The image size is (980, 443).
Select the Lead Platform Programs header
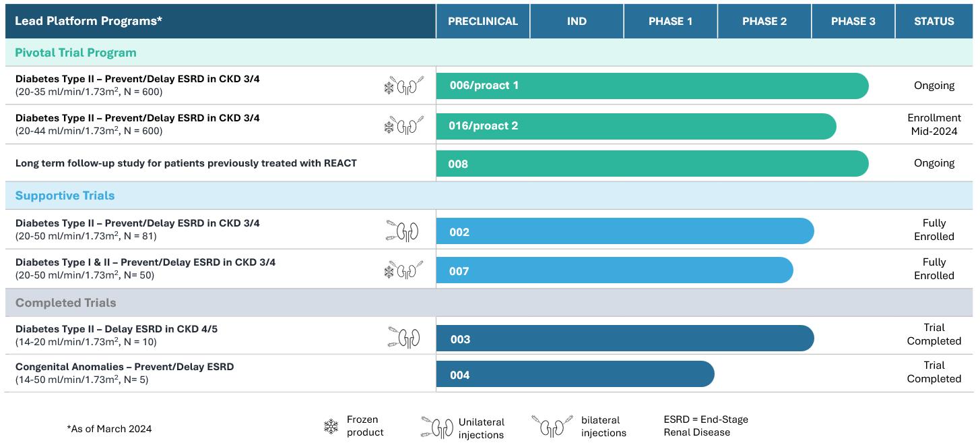tap(88, 22)
